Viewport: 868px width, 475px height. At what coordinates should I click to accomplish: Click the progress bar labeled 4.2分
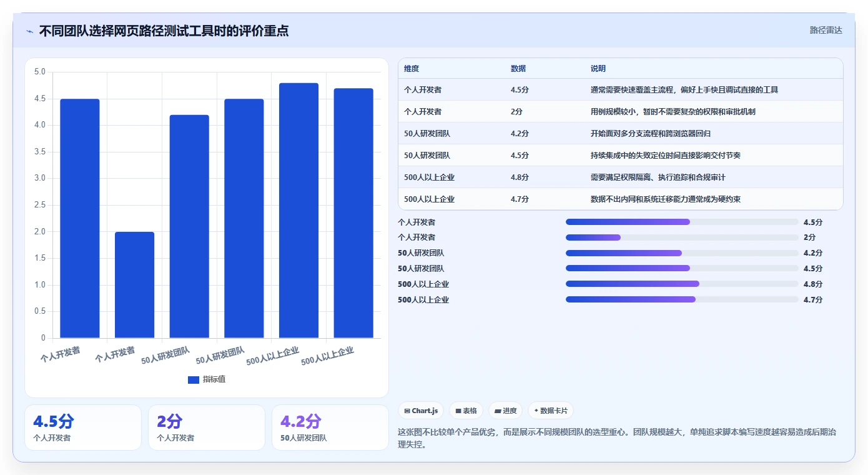click(682, 253)
